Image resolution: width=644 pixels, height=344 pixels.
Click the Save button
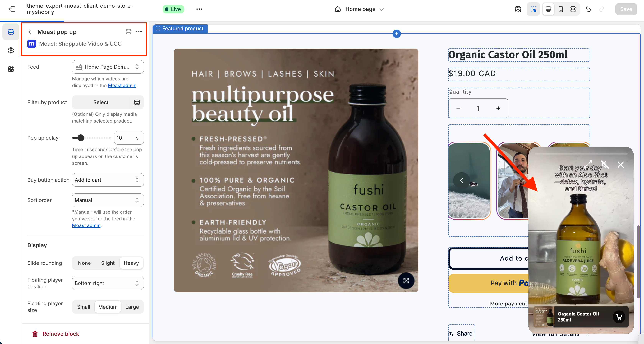(626, 9)
